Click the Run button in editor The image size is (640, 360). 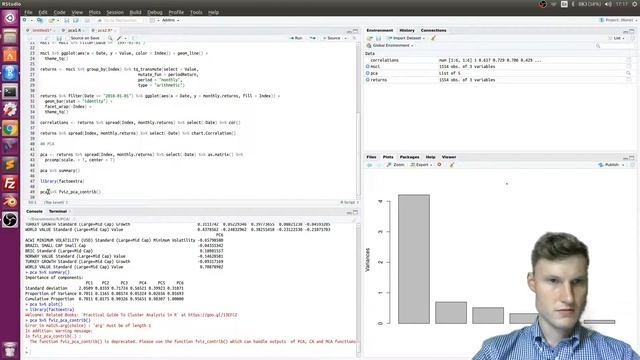click(x=296, y=38)
